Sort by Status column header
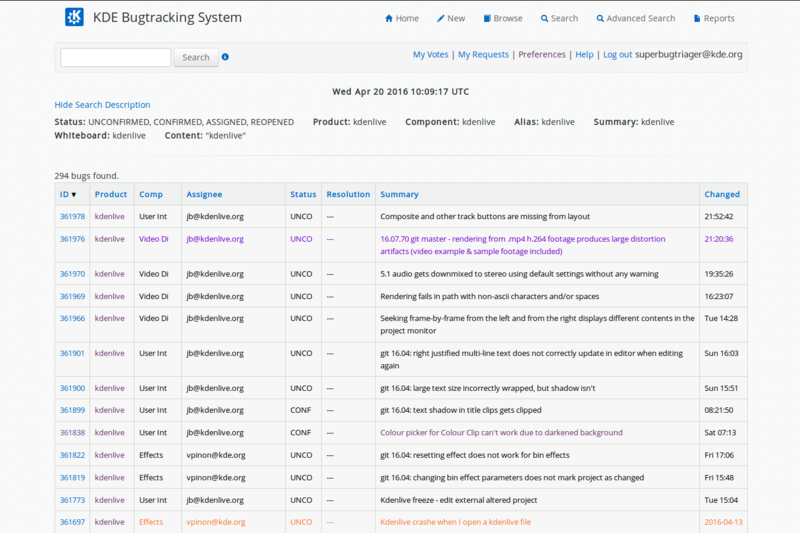This screenshot has width=800, height=533. (x=303, y=194)
